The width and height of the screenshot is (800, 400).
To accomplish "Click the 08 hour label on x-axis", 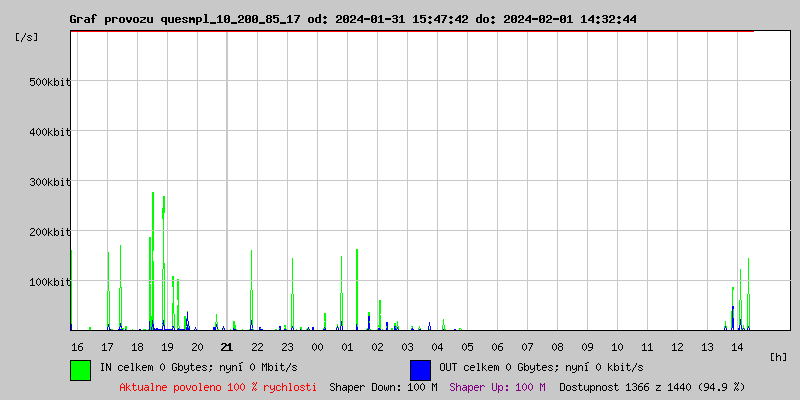I will coord(557,347).
